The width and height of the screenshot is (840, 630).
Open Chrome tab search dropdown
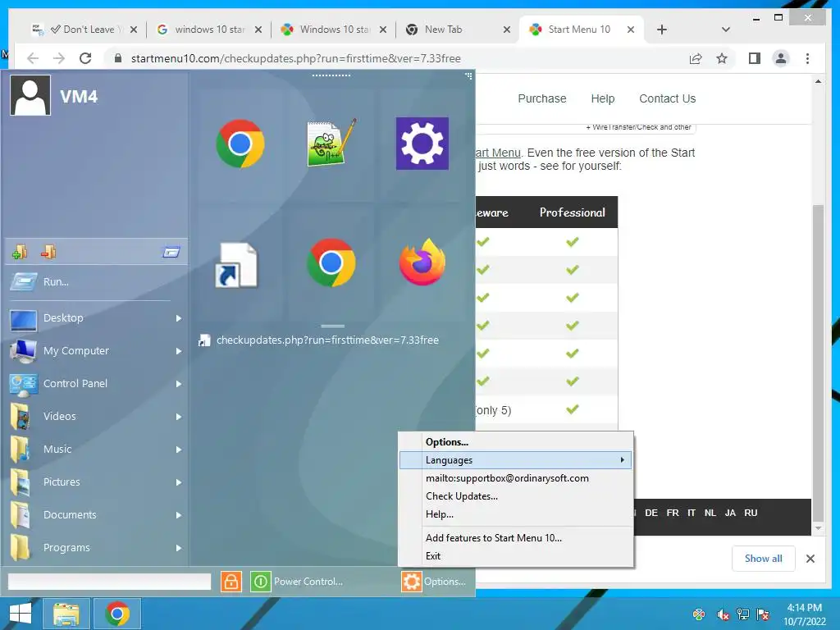click(x=725, y=30)
